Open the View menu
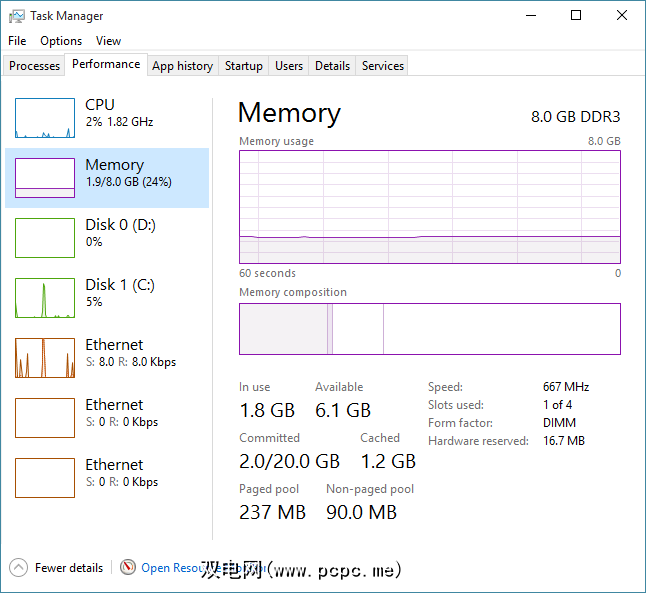Viewport: 646px width, 593px height. click(108, 41)
